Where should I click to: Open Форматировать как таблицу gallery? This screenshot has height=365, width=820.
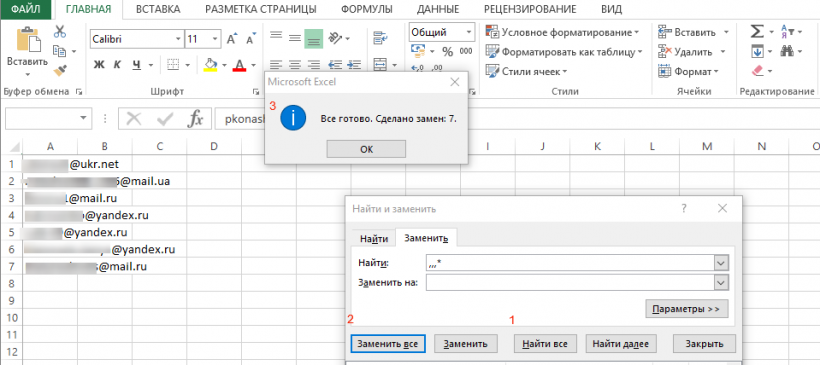pos(564,52)
